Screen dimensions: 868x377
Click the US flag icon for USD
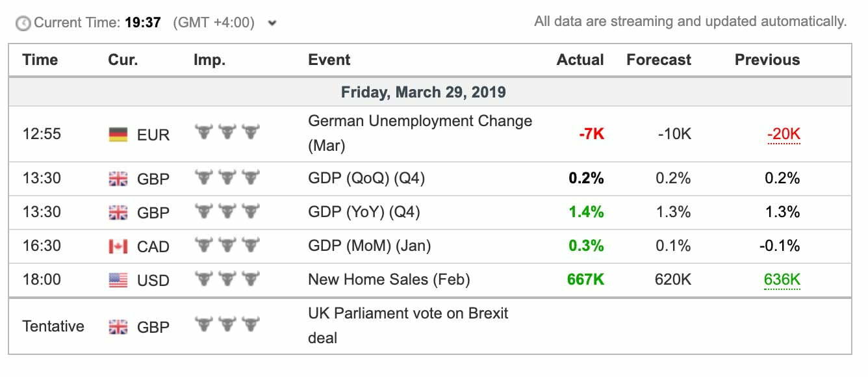(x=118, y=280)
